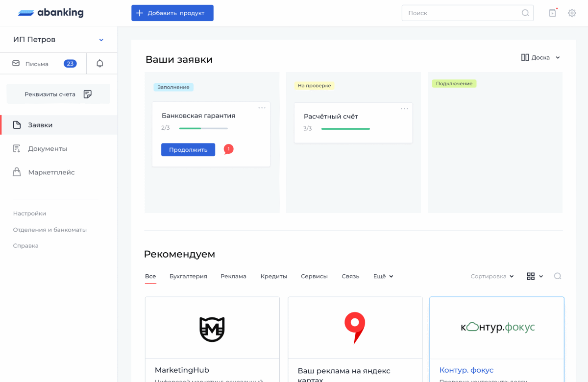Open Справка link
Image resolution: width=588 pixels, height=382 pixels.
point(25,246)
